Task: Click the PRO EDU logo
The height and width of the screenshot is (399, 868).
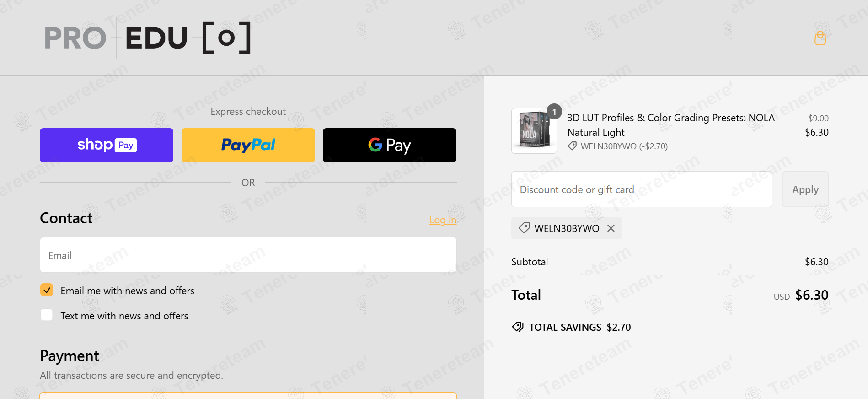Action: 148,38
